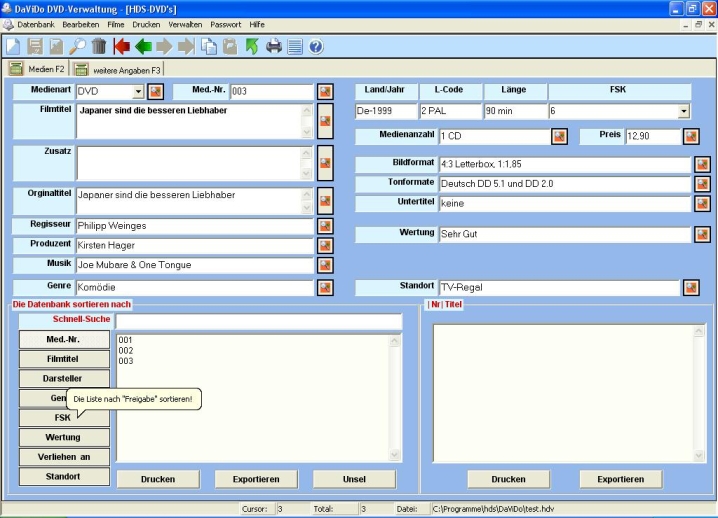
Task: Expand the Medienart dropdown
Action: 138,92
